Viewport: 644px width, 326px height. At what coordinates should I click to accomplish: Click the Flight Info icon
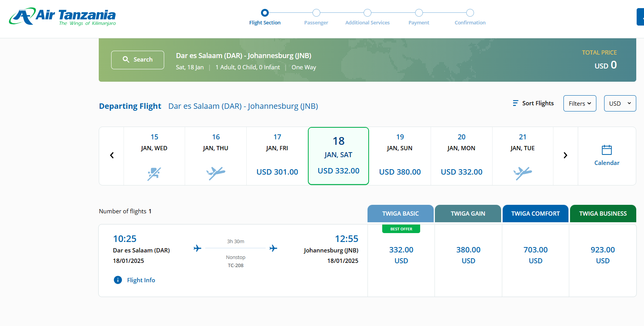point(118,280)
